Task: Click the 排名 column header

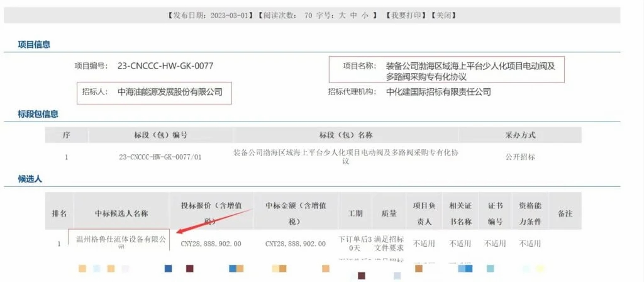Action: pyautogui.click(x=59, y=213)
